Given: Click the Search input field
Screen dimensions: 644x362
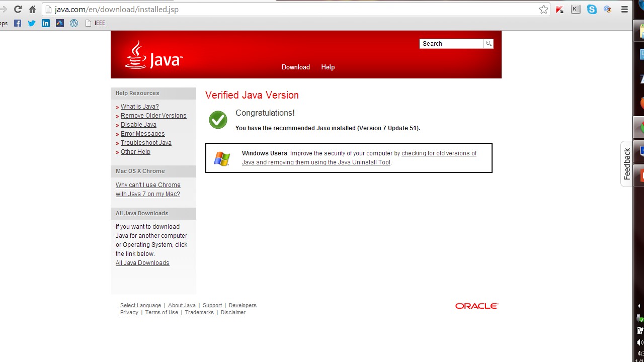Looking at the screenshot, I should click(x=451, y=44).
